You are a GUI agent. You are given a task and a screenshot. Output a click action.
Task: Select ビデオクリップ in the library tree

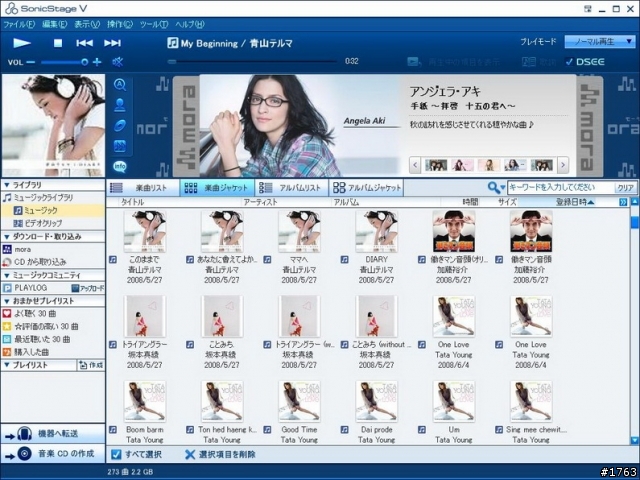pos(53,223)
